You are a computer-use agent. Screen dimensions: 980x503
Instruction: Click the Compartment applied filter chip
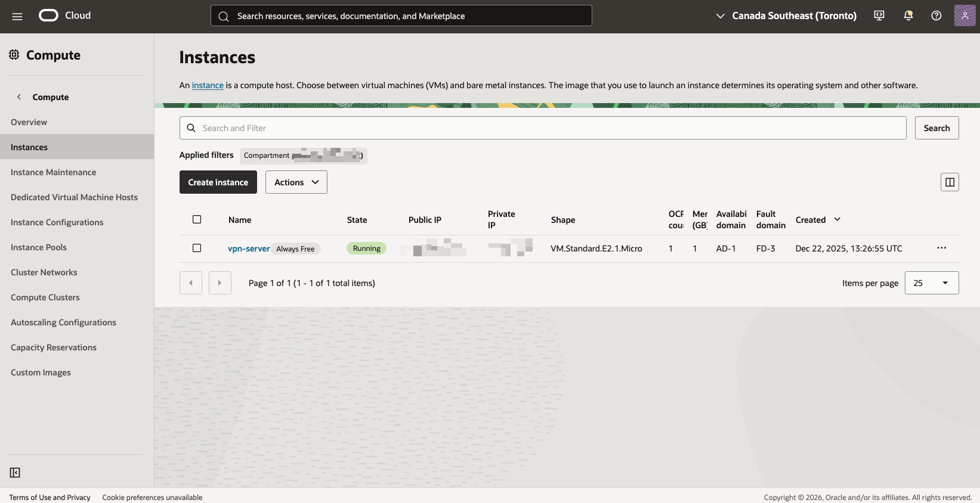[304, 156]
